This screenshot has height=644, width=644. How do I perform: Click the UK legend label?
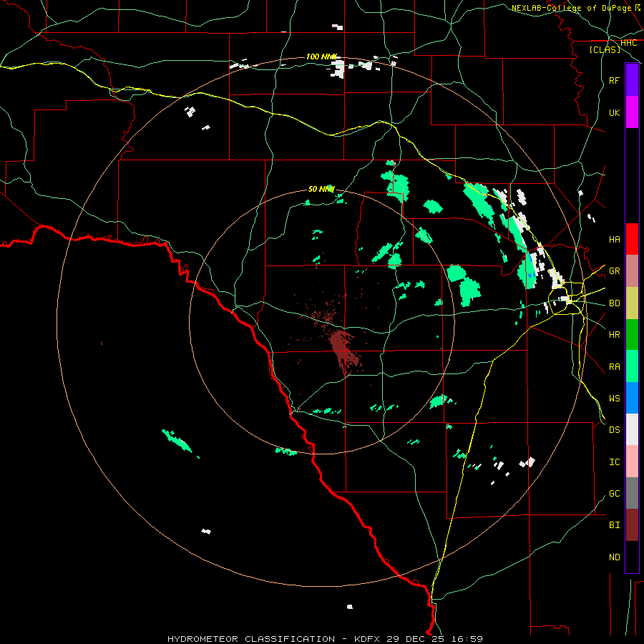614,112
